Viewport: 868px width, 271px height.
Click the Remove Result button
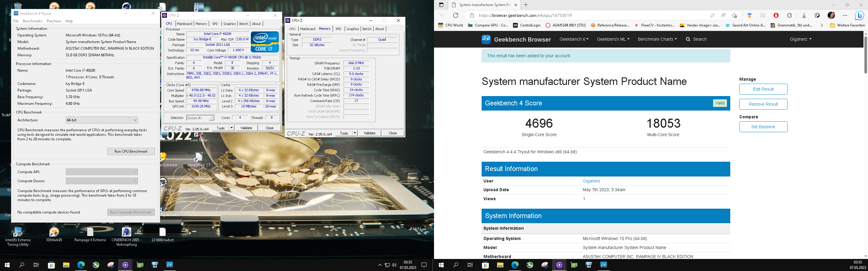(763, 104)
